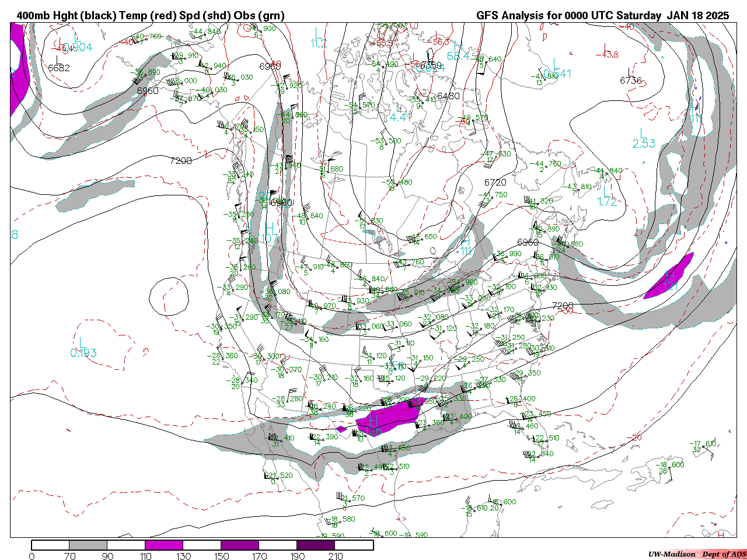Viewport: 747px width, 560px height.
Task: Click the 6736 height contour label
Action: [x=631, y=80]
